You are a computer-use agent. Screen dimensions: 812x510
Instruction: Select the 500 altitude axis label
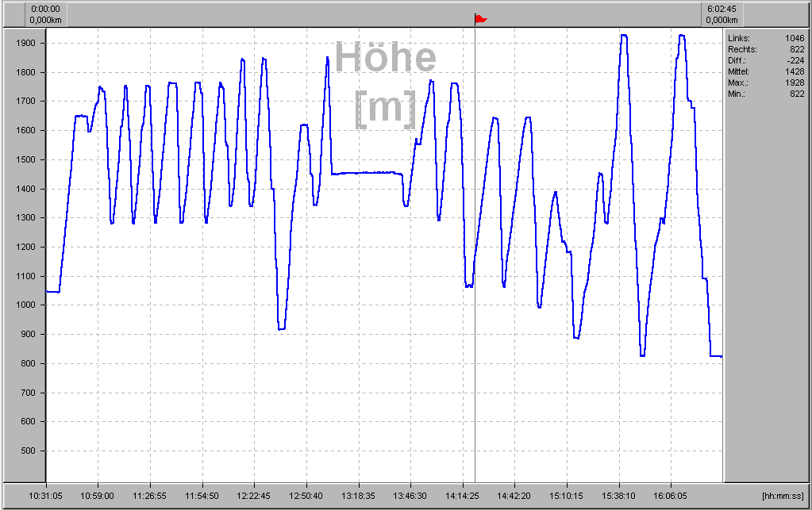point(29,451)
